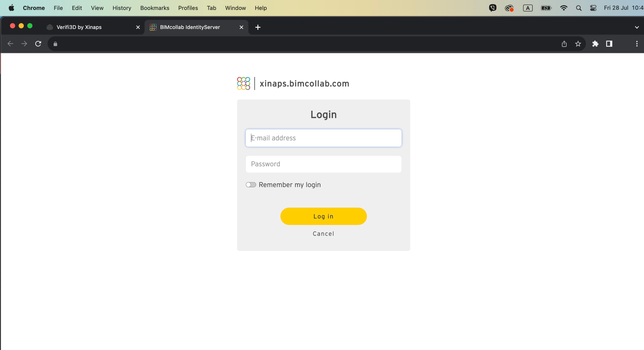Click the Remember my login label
644x350 pixels.
click(x=290, y=185)
